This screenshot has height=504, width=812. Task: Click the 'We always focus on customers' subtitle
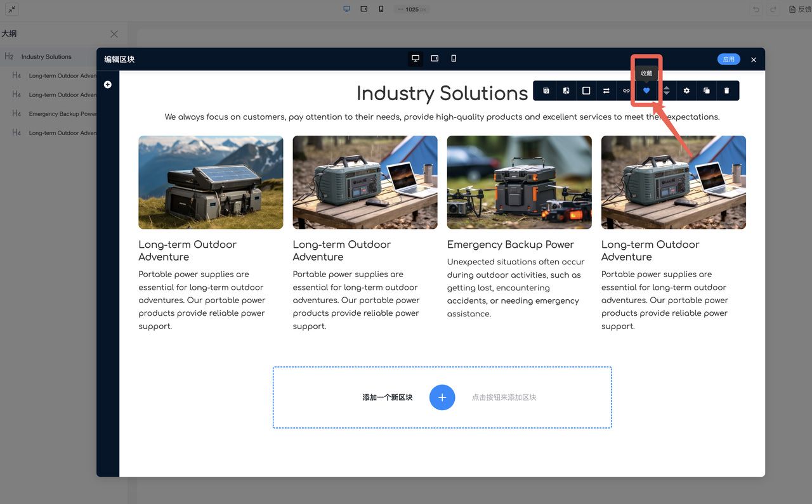(x=442, y=117)
